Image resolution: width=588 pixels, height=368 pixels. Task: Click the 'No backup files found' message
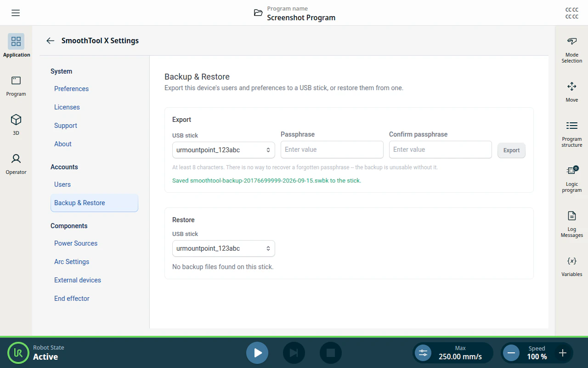(223, 267)
